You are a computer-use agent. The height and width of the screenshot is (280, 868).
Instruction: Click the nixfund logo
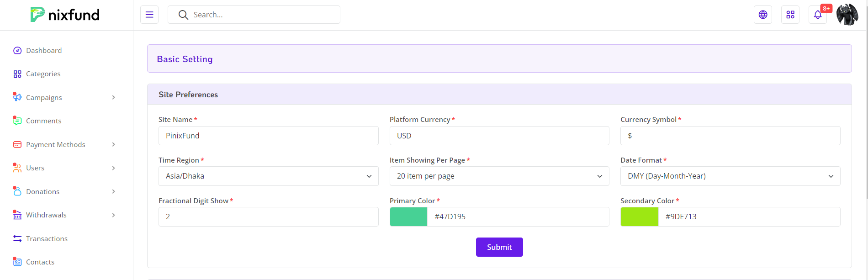pos(65,15)
